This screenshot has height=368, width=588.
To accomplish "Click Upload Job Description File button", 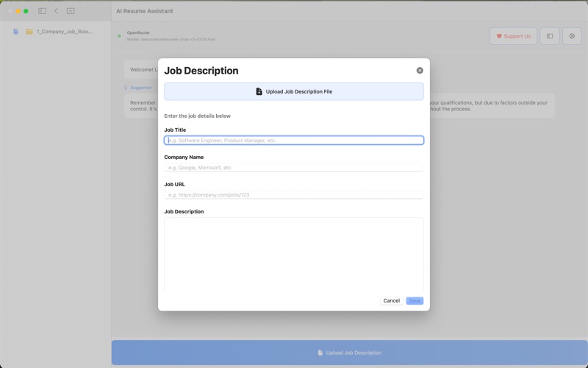I will [x=293, y=91].
